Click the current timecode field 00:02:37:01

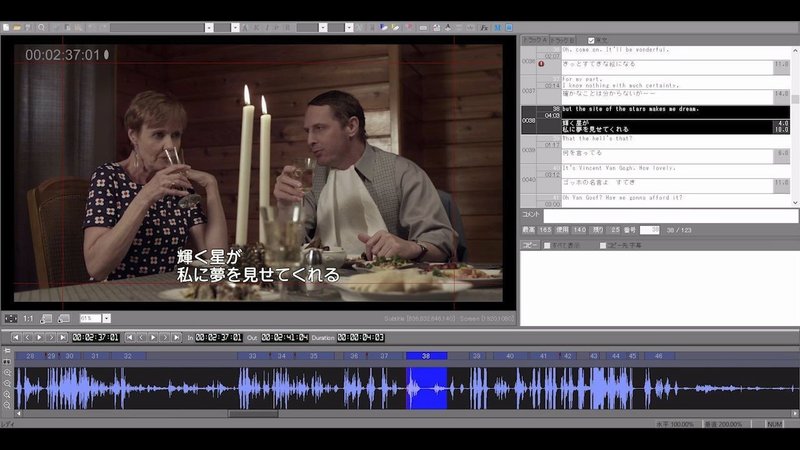(x=95, y=337)
